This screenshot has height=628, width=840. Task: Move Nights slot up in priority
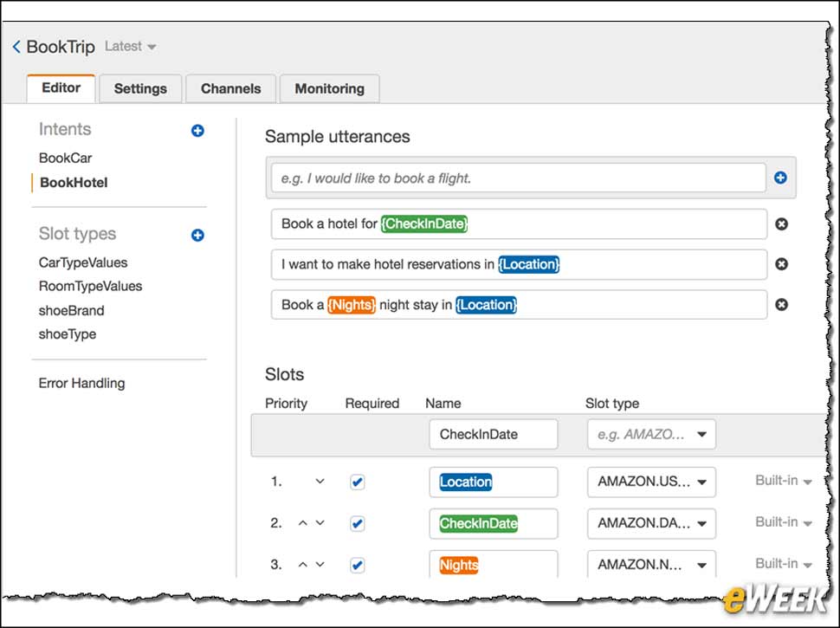(303, 564)
